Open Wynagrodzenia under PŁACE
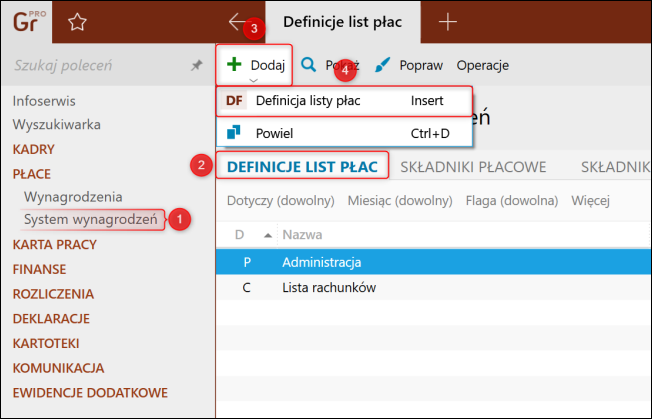 73,197
